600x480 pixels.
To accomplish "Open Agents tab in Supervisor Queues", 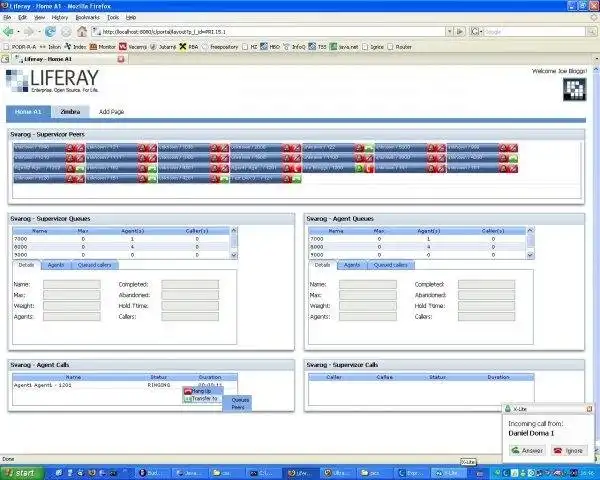I will [x=55, y=265].
